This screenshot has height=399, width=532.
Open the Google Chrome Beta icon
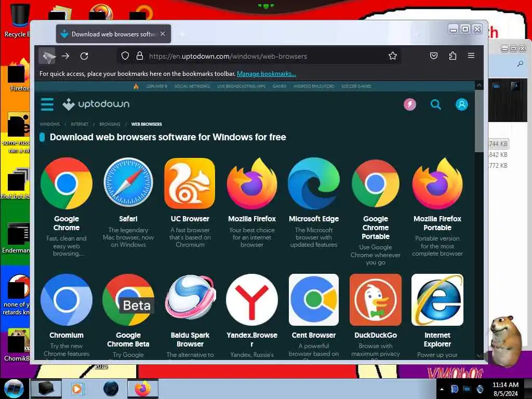(x=128, y=300)
